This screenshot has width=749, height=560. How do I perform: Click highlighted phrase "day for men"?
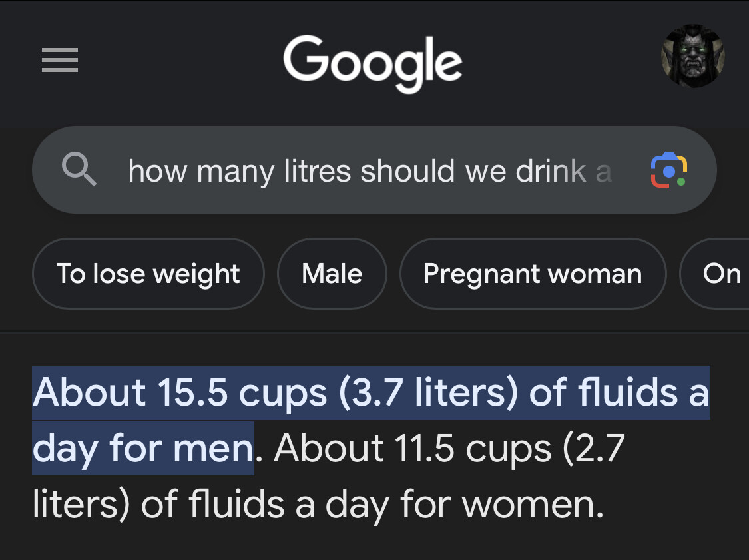tap(143, 449)
